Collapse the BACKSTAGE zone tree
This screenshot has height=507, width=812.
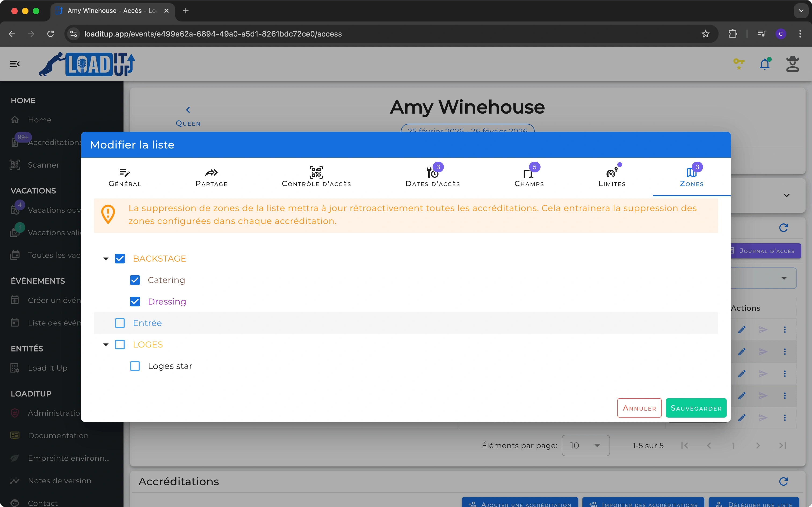click(106, 259)
